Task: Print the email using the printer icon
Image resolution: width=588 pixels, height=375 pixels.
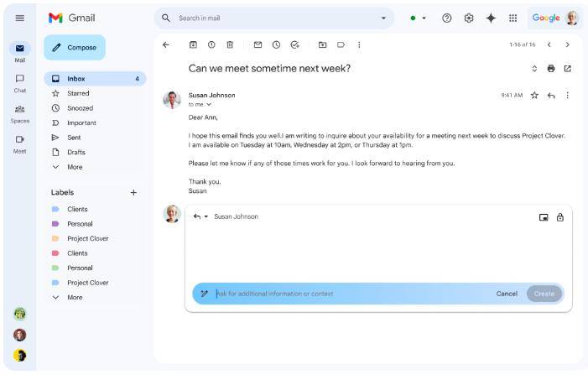Action: pos(551,68)
